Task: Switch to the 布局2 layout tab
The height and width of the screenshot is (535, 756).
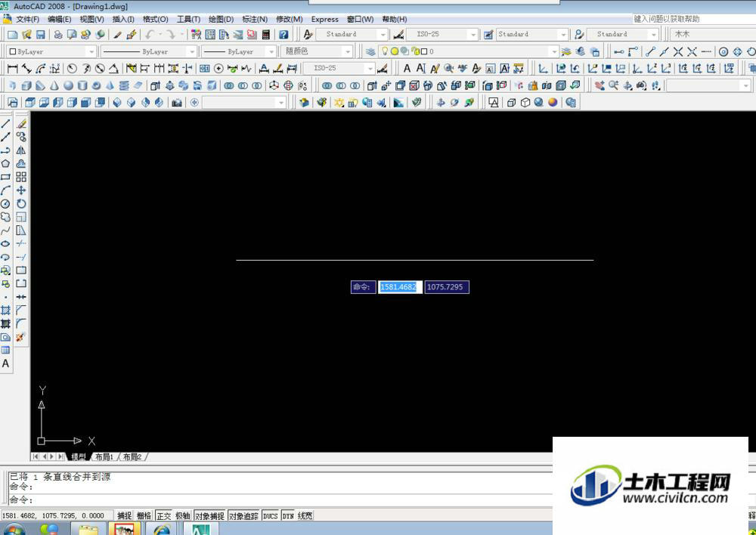Action: [x=132, y=456]
